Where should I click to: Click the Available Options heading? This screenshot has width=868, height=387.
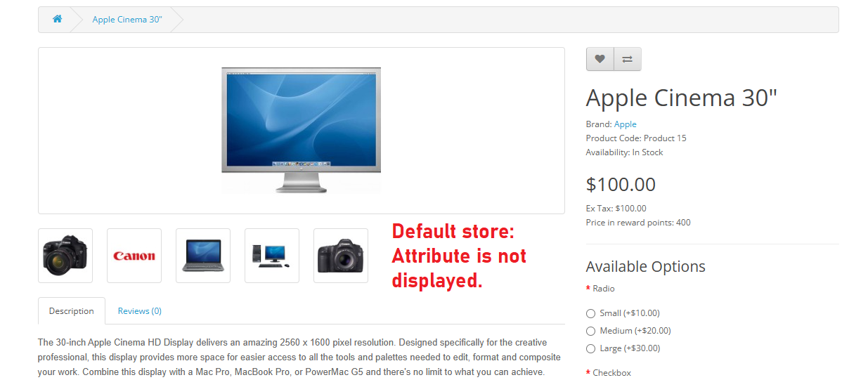pyautogui.click(x=646, y=267)
